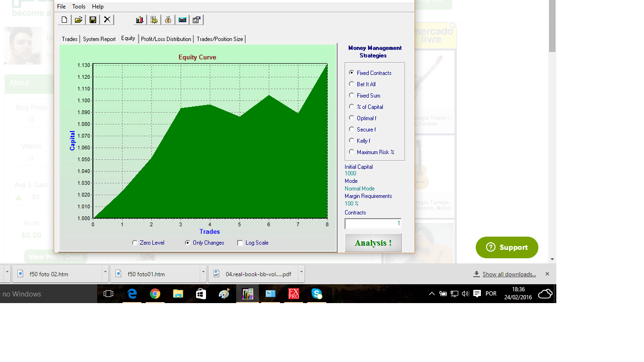Open the File menu
The height and width of the screenshot is (362, 644).
(61, 7)
